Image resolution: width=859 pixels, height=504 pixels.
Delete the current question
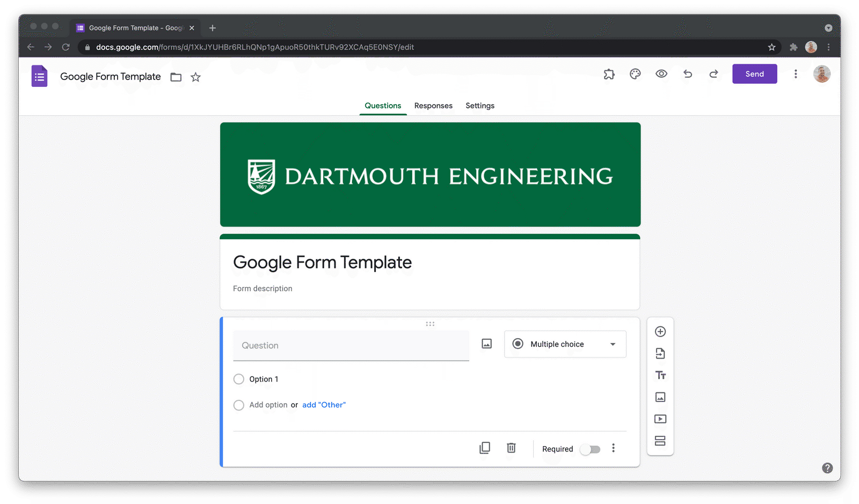point(511,448)
